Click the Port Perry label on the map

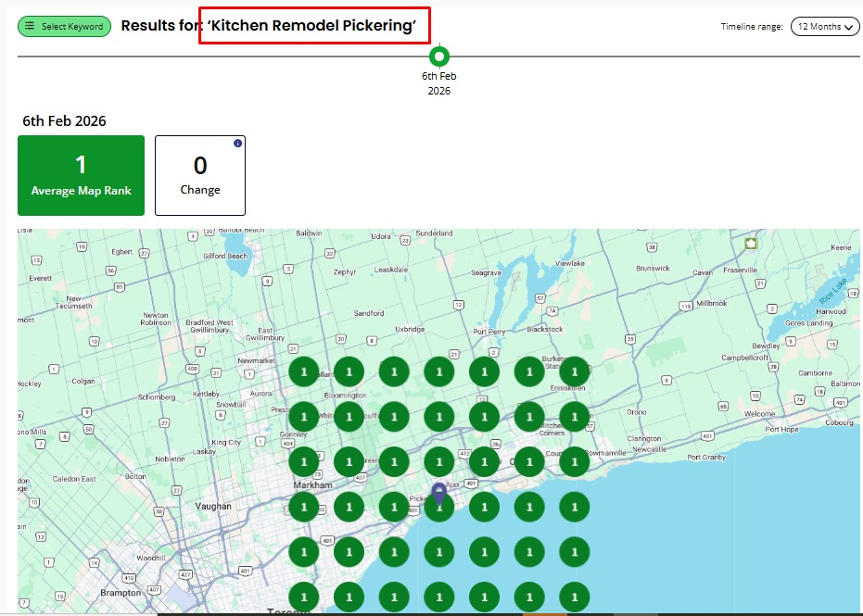(489, 332)
